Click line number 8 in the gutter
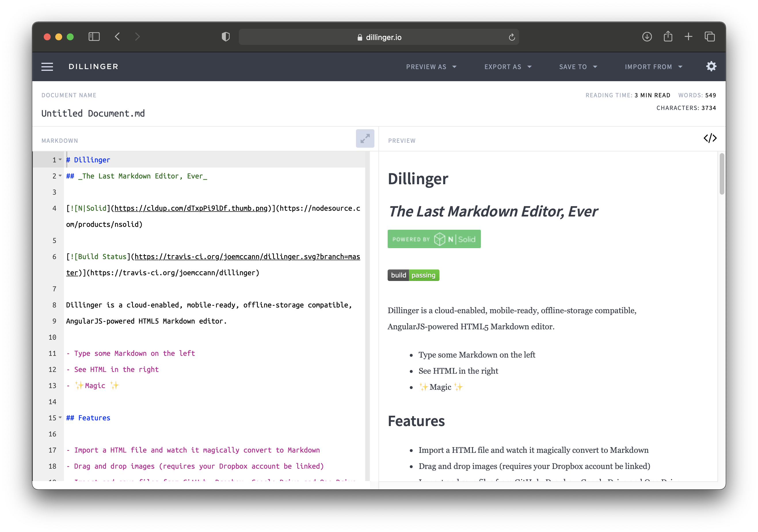758x532 pixels. 54,305
